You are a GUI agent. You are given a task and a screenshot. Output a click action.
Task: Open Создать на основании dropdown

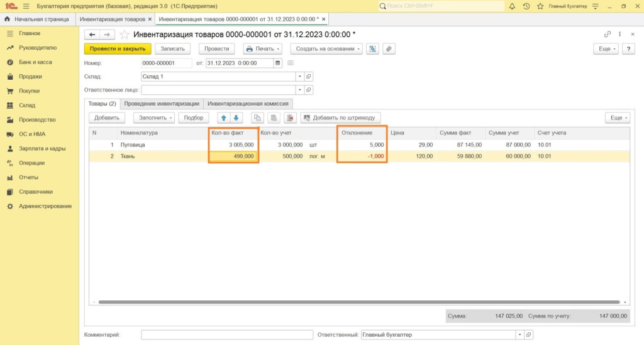coord(326,48)
